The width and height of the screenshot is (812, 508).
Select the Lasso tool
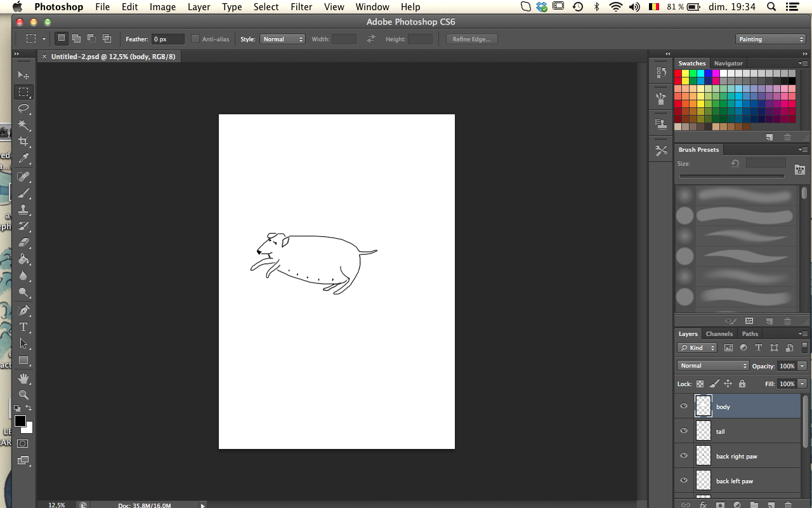(23, 108)
